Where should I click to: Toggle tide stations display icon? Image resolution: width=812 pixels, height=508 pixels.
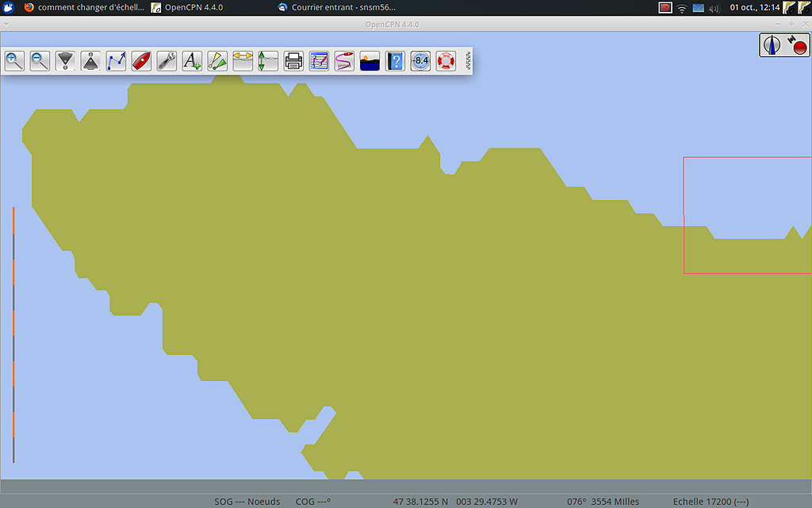coord(268,60)
